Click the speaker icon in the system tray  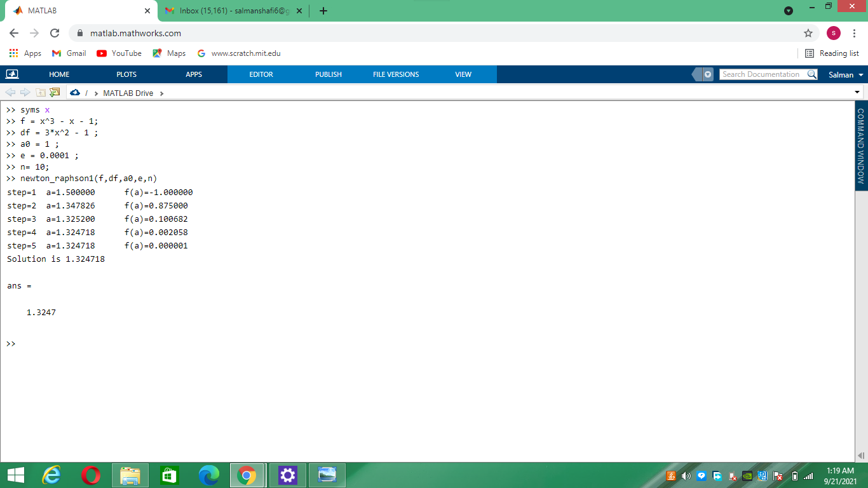tap(686, 475)
